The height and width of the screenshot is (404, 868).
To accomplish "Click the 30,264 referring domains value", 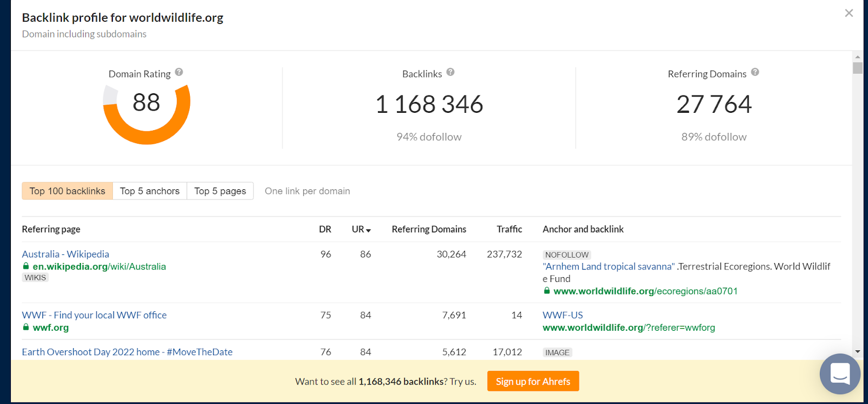I will point(451,254).
